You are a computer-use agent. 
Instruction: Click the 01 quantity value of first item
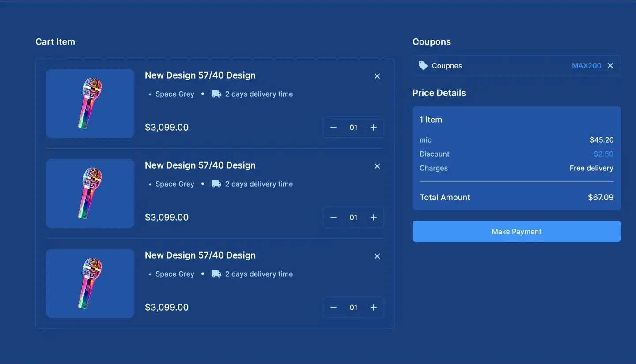[x=353, y=128]
